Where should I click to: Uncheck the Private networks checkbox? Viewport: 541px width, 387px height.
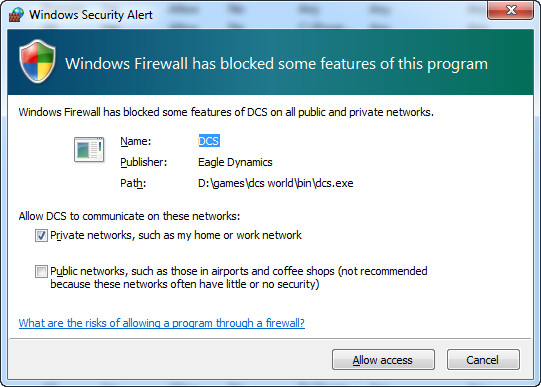pos(41,236)
